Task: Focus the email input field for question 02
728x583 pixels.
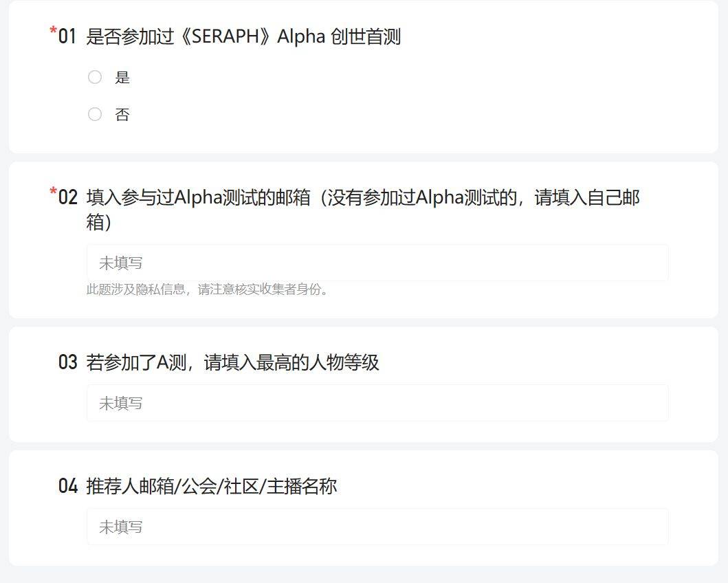Action: click(377, 263)
